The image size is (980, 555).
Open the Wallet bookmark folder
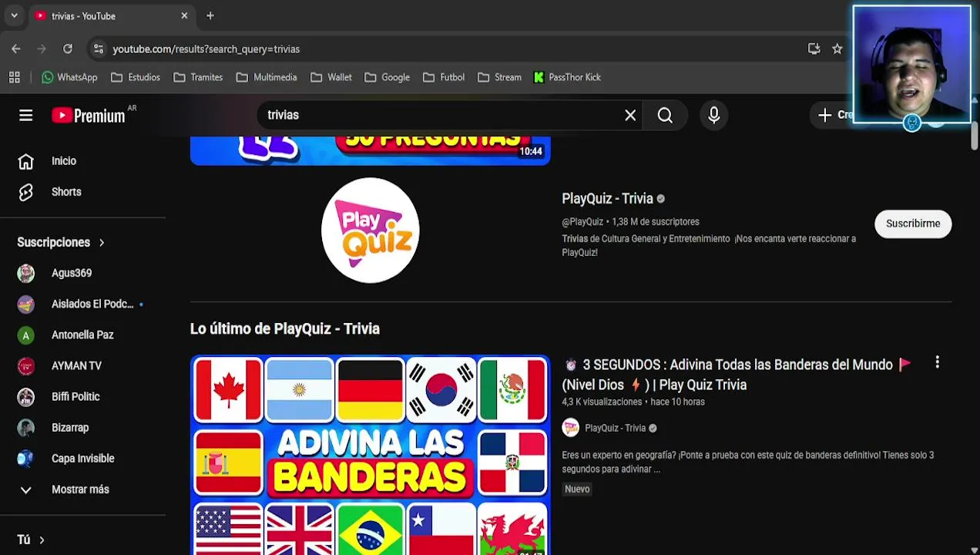pos(331,77)
